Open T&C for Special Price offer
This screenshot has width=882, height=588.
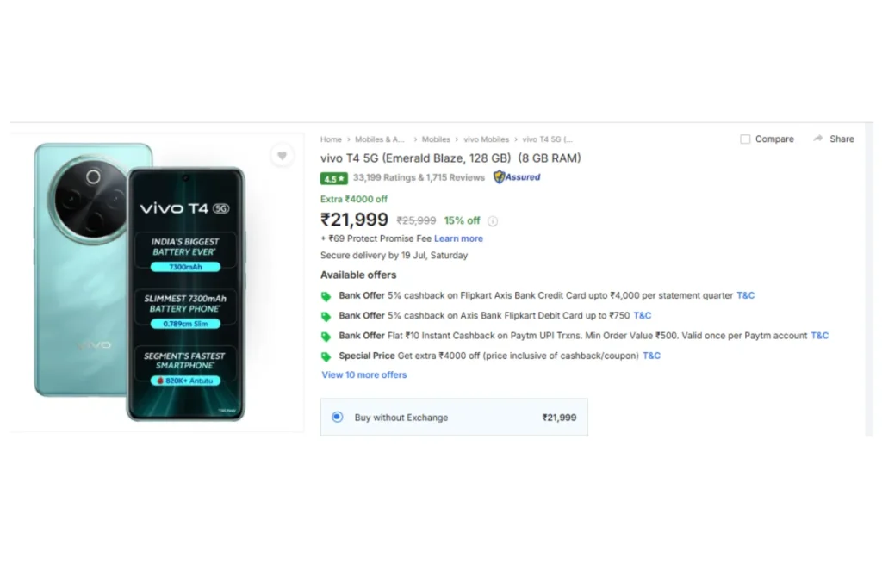coord(651,356)
